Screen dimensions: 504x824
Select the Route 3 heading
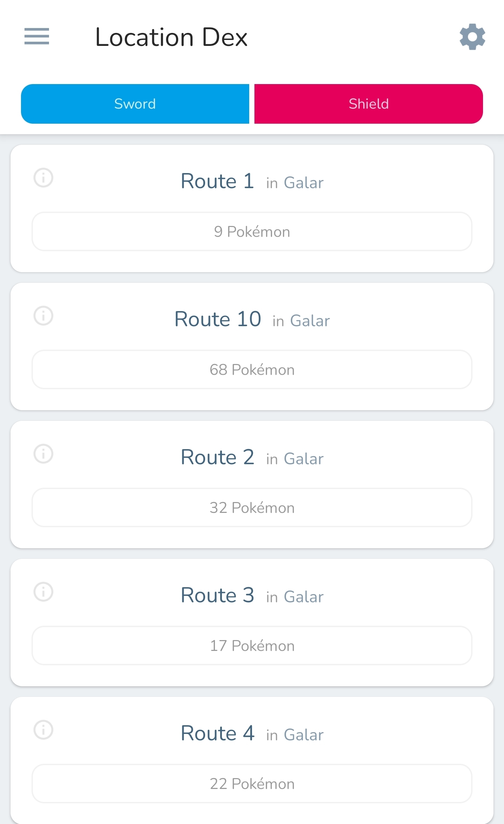[x=217, y=595]
